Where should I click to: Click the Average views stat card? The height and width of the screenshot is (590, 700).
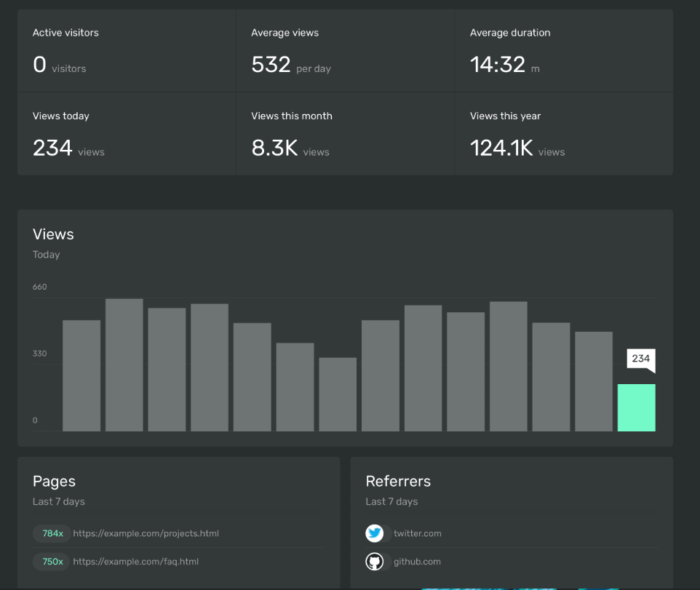tap(345, 51)
